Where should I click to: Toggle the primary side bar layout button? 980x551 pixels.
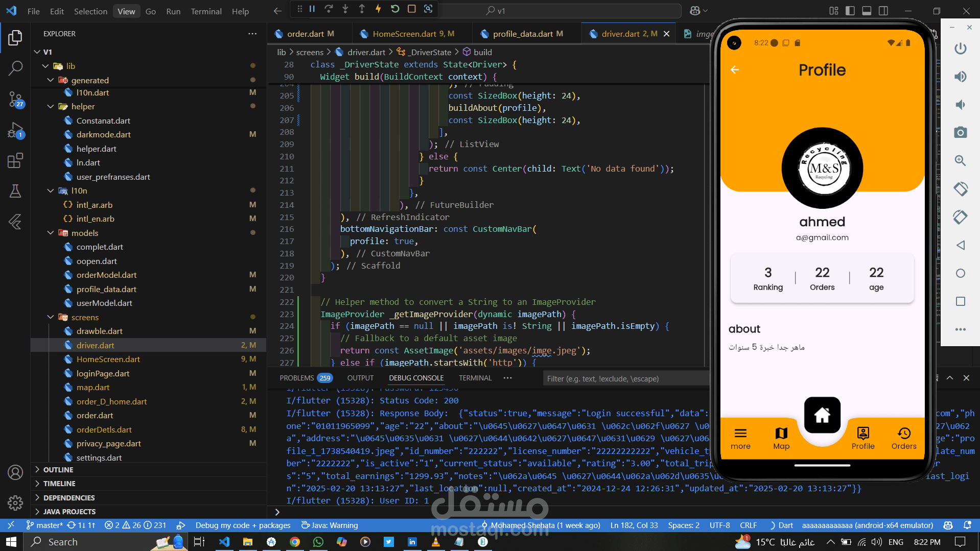[850, 11]
